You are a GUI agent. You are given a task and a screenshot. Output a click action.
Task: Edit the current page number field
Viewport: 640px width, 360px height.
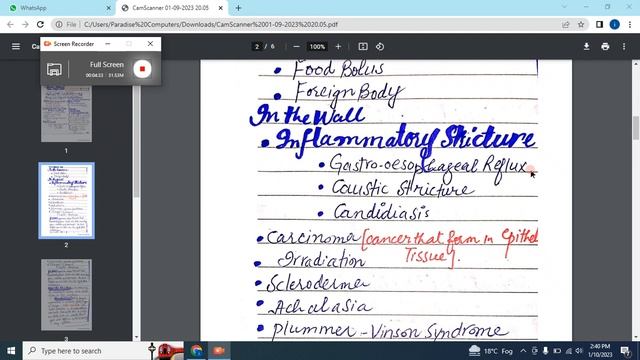click(x=257, y=47)
